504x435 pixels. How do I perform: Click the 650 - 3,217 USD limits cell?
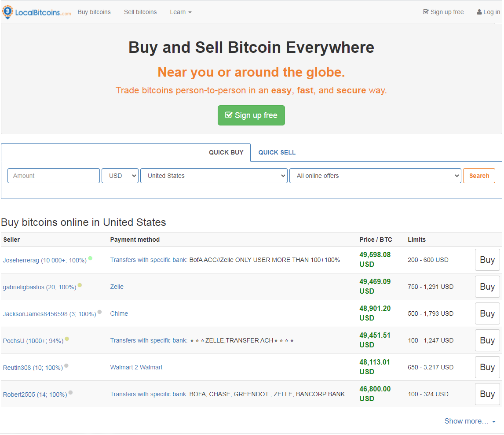click(x=431, y=367)
